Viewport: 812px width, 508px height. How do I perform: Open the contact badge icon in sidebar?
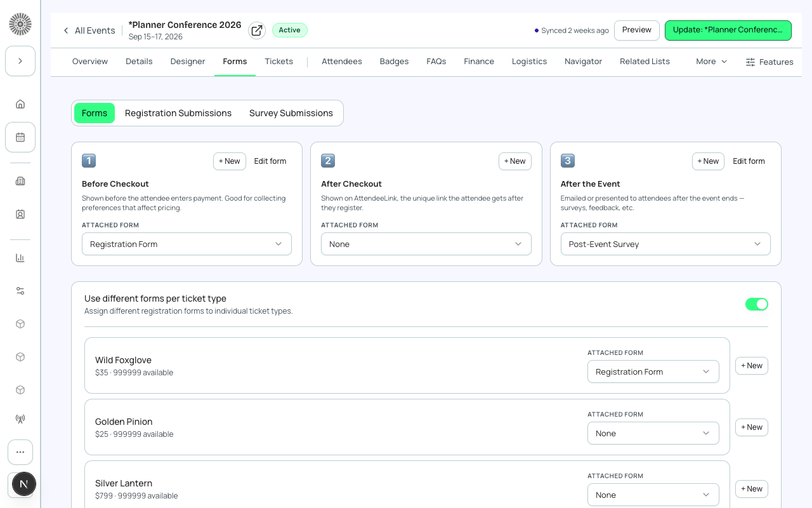[x=20, y=214]
